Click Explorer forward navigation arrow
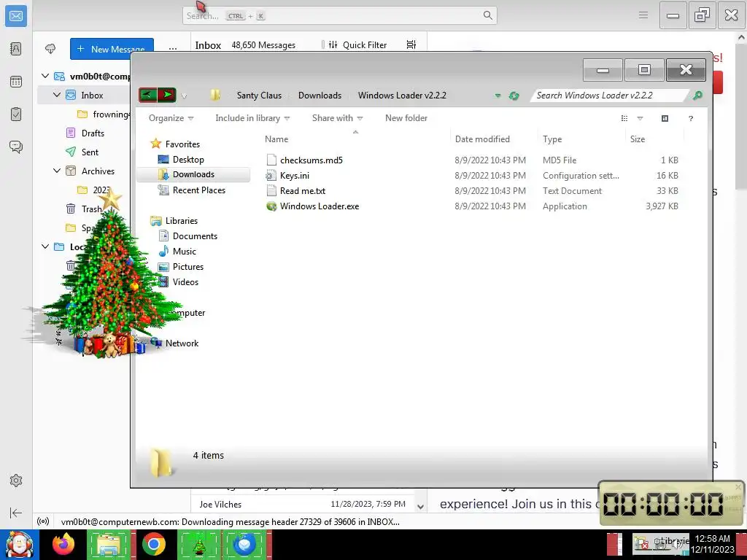This screenshot has width=747, height=560. 167,95
